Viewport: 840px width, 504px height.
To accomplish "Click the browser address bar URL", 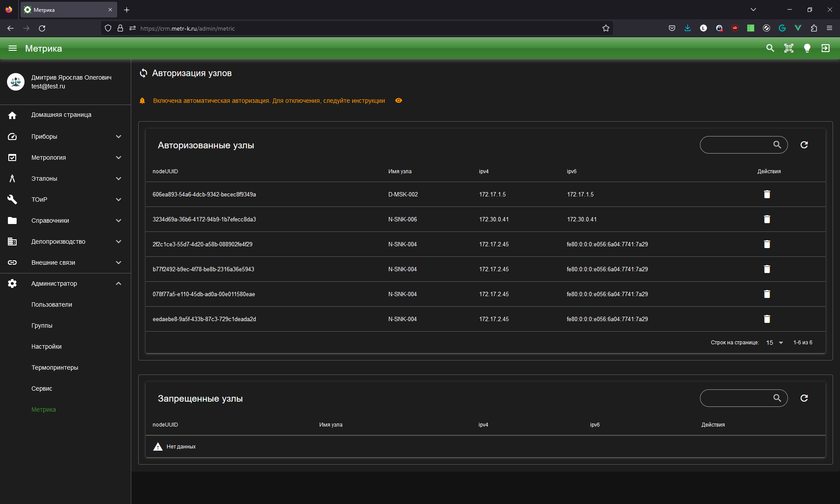I will 188,28.
